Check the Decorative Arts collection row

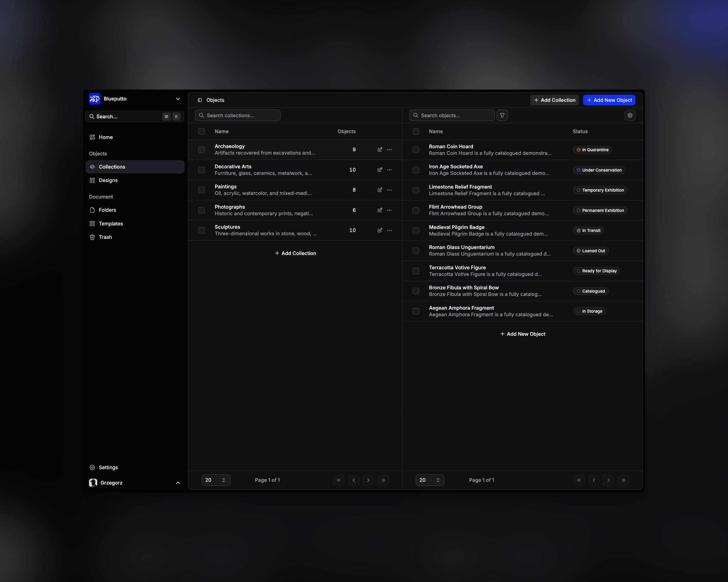(202, 170)
